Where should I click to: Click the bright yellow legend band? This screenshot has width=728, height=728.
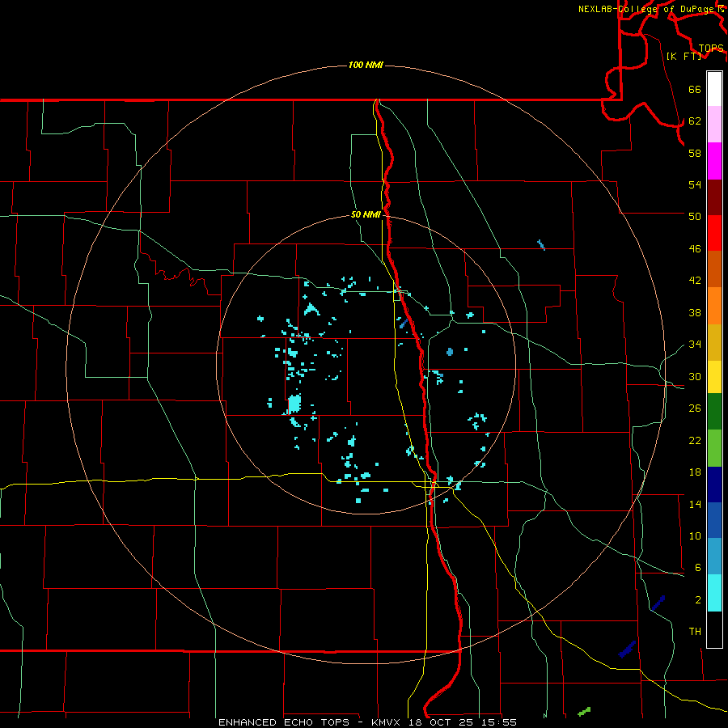tap(714, 377)
